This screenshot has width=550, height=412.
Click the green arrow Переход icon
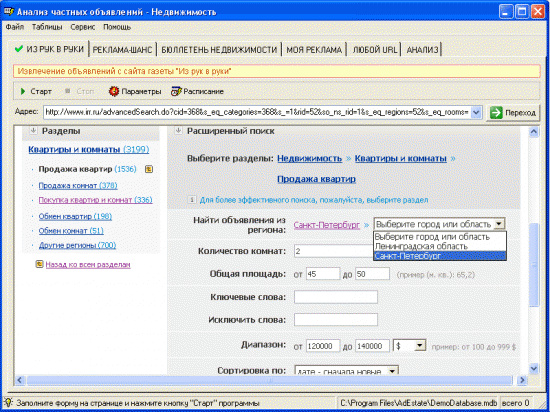click(496, 113)
